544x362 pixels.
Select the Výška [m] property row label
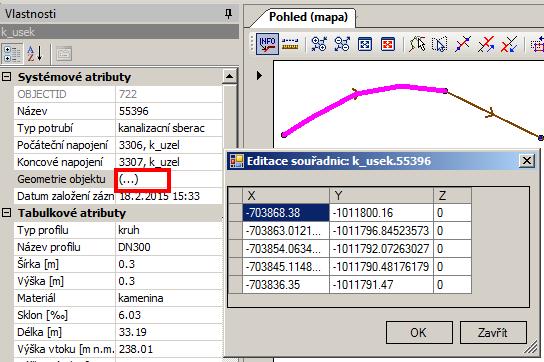point(40,281)
